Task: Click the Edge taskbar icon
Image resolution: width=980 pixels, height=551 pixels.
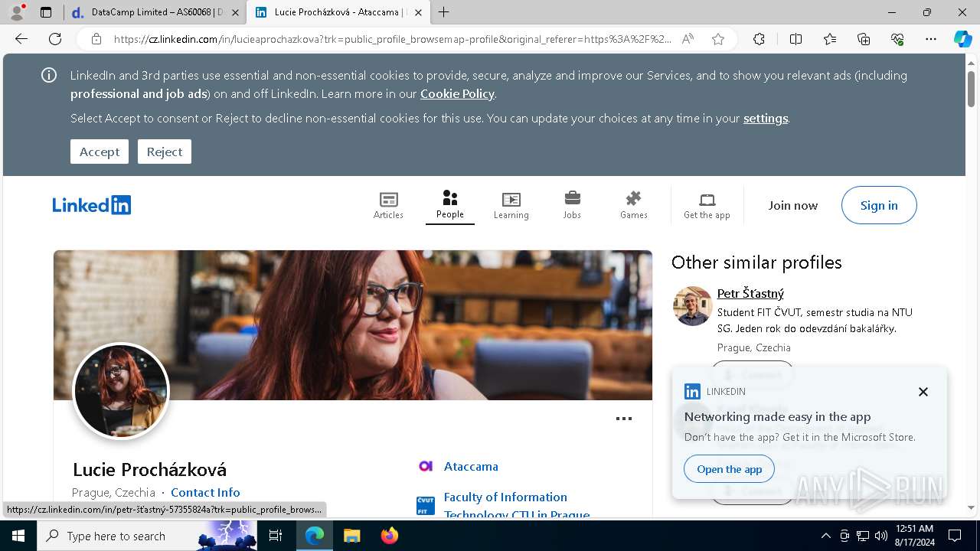Action: 315,536
